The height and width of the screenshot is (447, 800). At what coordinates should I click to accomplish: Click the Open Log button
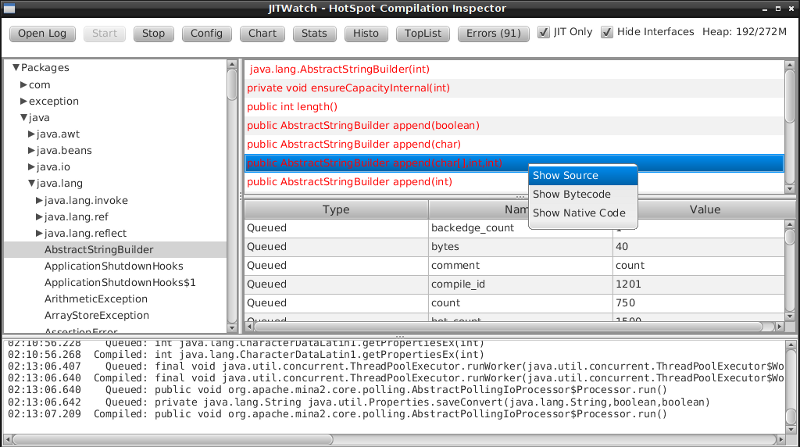(43, 33)
